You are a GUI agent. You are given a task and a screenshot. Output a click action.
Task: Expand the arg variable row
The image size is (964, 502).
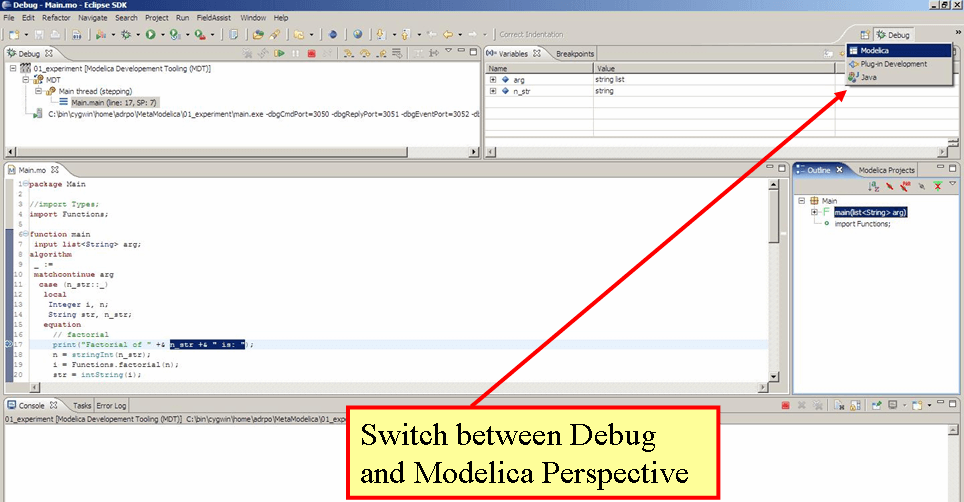[493, 79]
